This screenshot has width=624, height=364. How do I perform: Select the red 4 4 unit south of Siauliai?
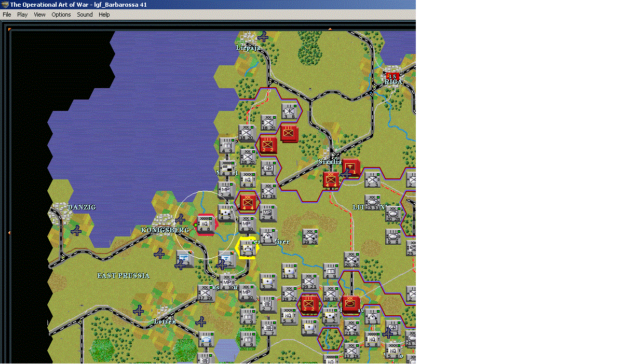click(x=331, y=180)
